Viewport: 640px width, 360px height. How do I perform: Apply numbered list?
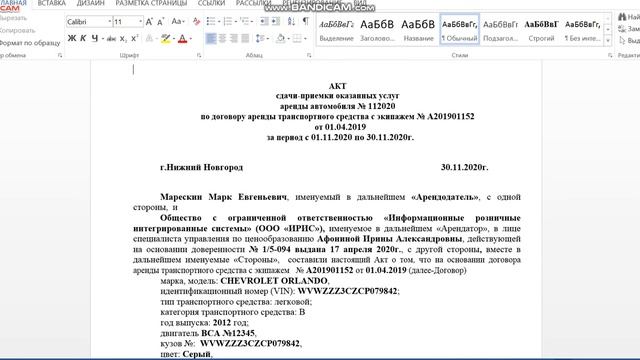(x=228, y=21)
